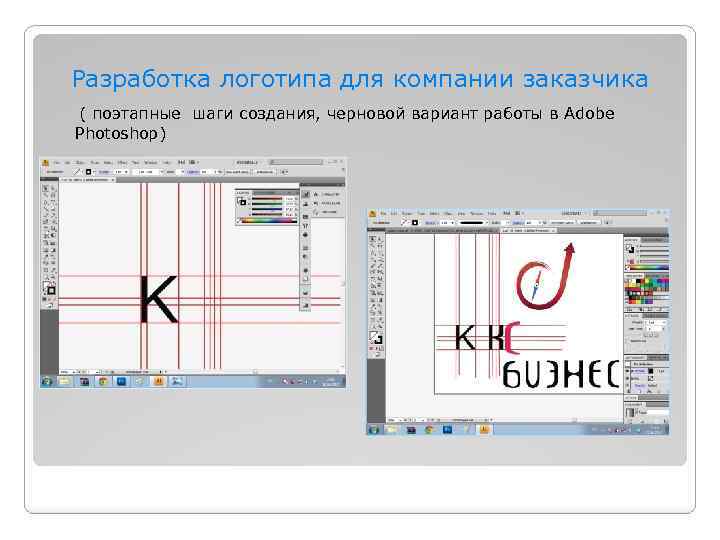Select the letter K on left window canvas
This screenshot has width=720, height=540.
click(x=158, y=299)
